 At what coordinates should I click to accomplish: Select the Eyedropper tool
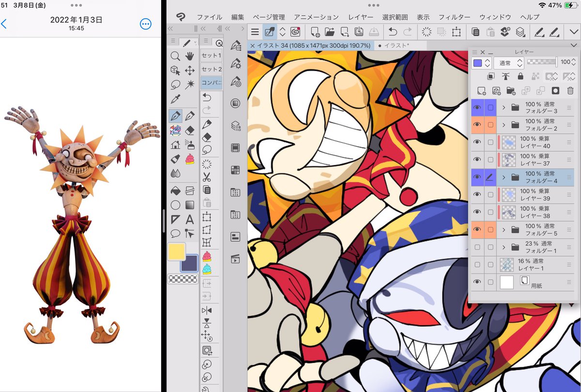tap(175, 99)
